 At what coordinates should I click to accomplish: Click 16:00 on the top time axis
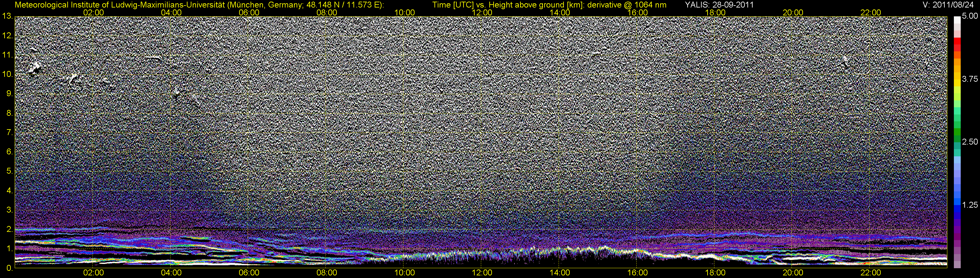pos(638,12)
